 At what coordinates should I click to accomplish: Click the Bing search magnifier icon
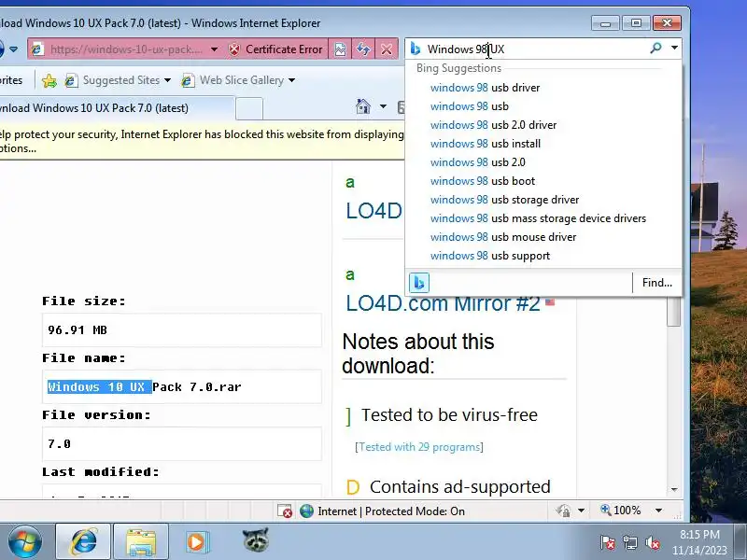tap(656, 48)
